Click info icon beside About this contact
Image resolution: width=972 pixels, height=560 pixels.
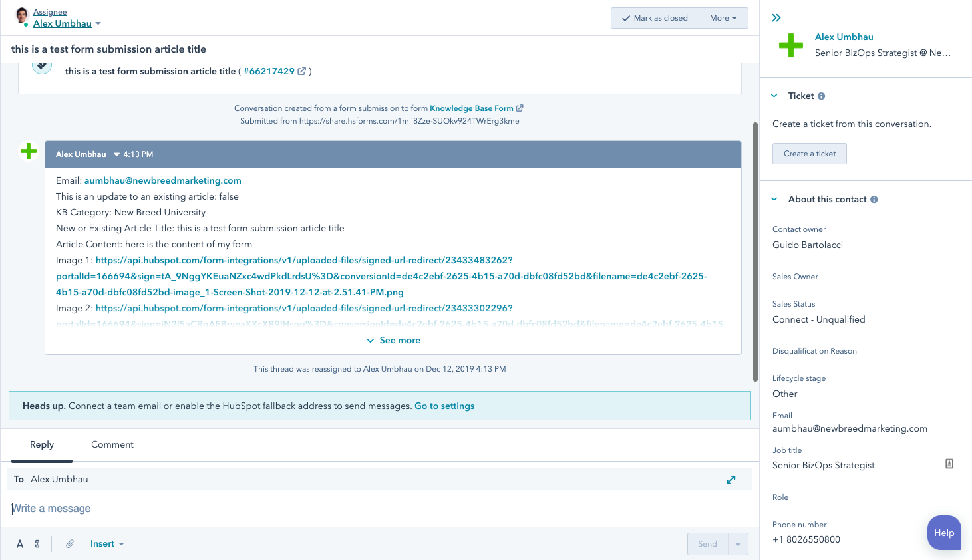(x=874, y=200)
